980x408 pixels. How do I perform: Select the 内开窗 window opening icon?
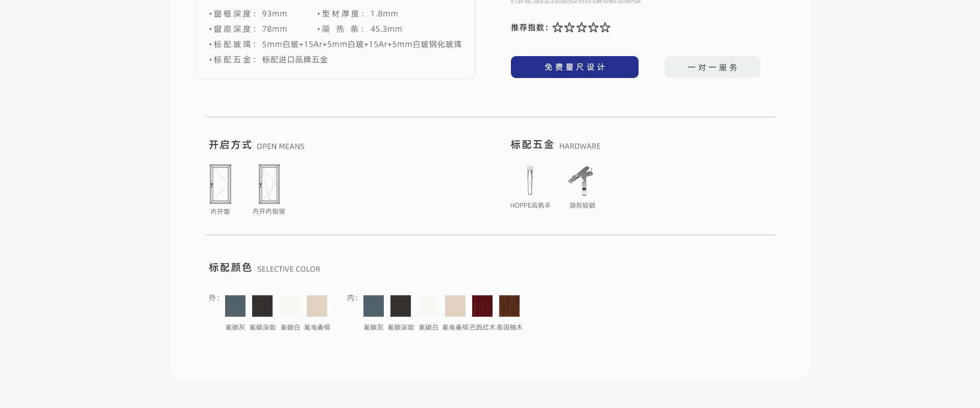click(220, 184)
